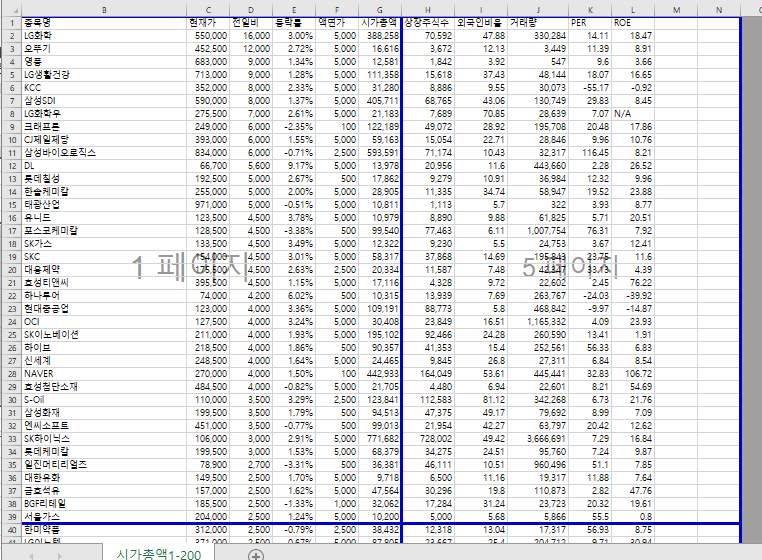This screenshot has height=560, width=762.
Task: Select the 한미약품 stock name cell
Action: pos(104,530)
